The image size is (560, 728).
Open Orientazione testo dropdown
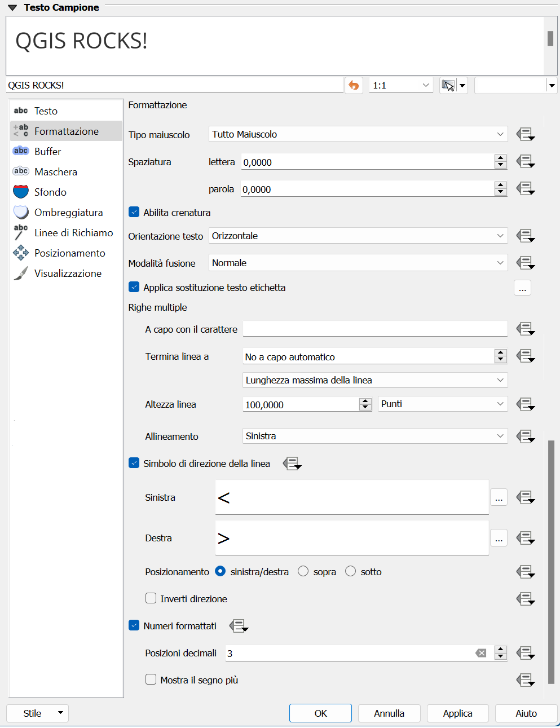pyautogui.click(x=358, y=236)
